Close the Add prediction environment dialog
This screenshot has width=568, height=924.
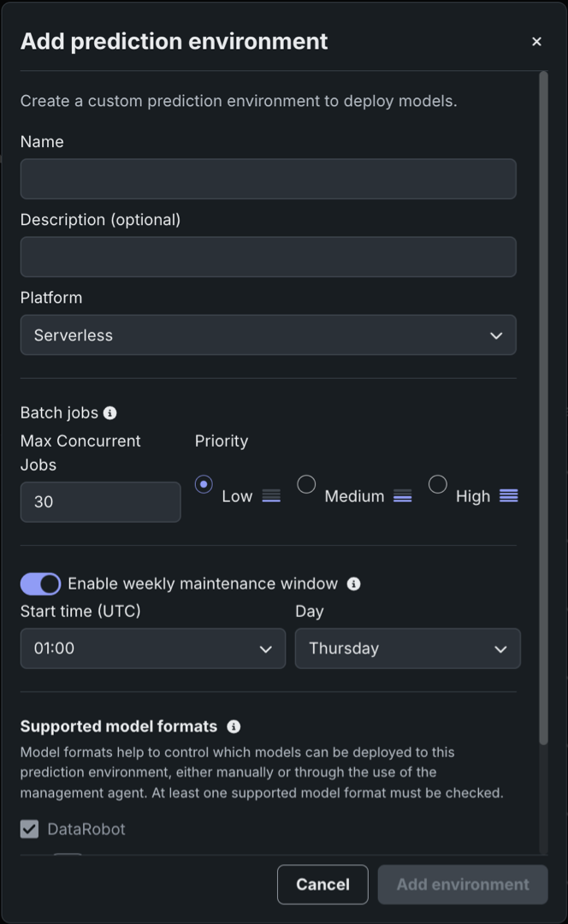click(x=536, y=41)
